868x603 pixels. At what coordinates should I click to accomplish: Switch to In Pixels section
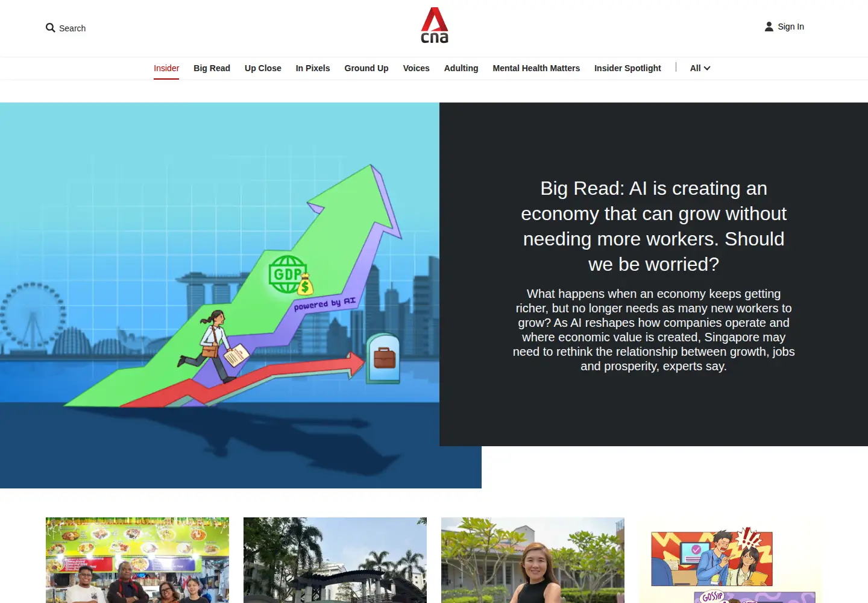tap(313, 68)
